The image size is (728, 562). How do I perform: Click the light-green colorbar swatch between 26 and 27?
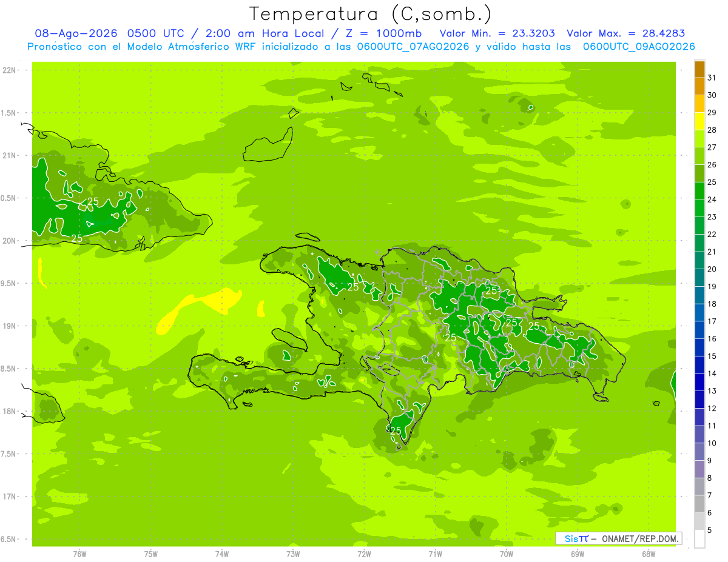pyautogui.click(x=699, y=156)
